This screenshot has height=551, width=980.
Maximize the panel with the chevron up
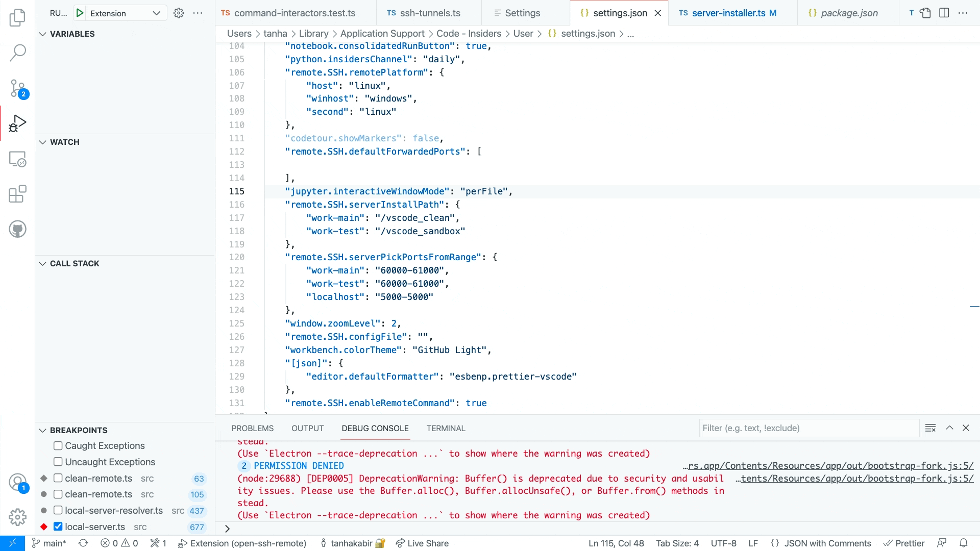949,428
